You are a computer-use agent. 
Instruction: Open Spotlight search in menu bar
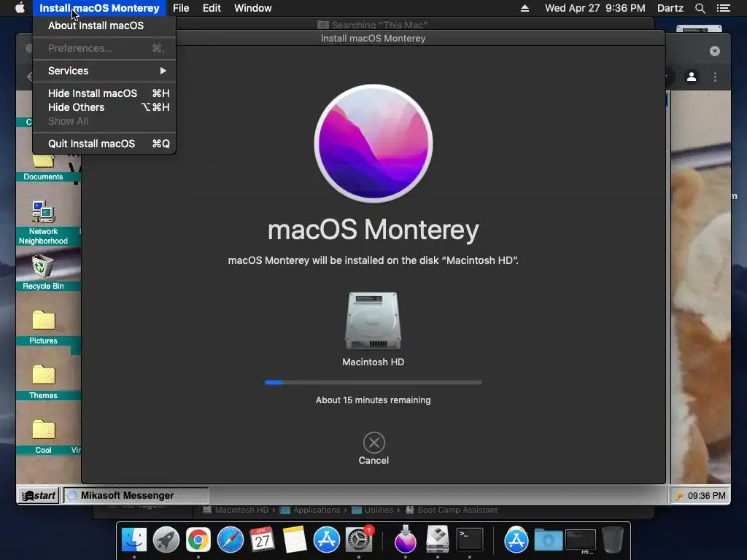(700, 8)
